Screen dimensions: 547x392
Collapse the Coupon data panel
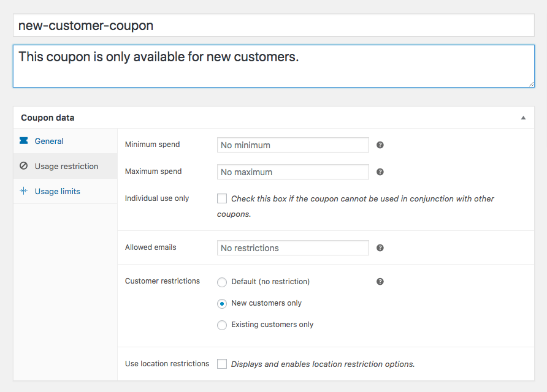click(523, 118)
